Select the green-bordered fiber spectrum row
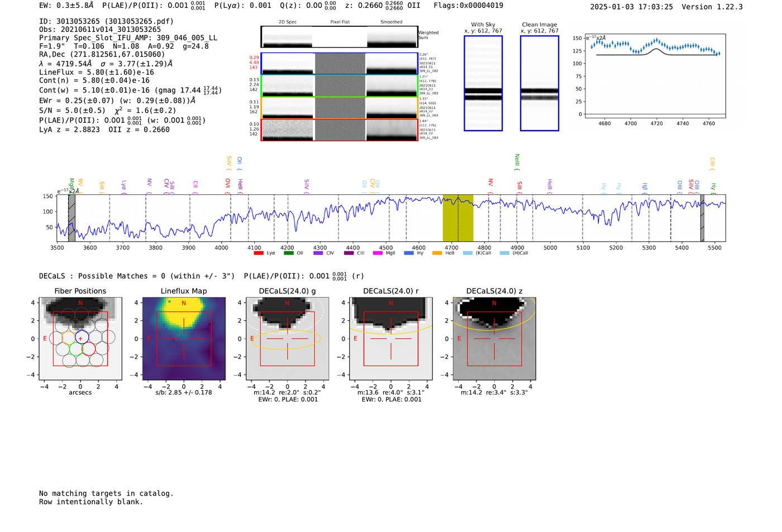This screenshot has width=782, height=532. pos(339,85)
